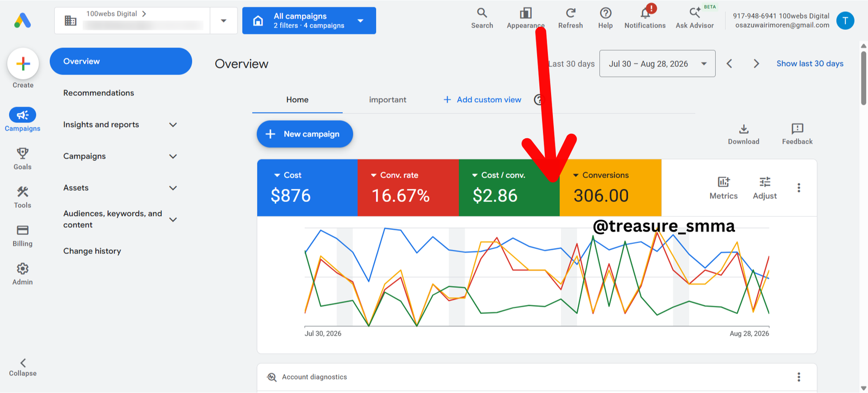Viewport: 868px width, 393px height.
Task: Open Recommendations in the side menu
Action: (x=99, y=93)
